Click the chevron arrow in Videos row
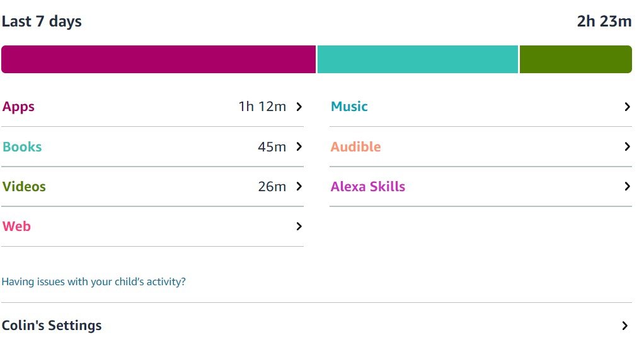 tap(299, 187)
